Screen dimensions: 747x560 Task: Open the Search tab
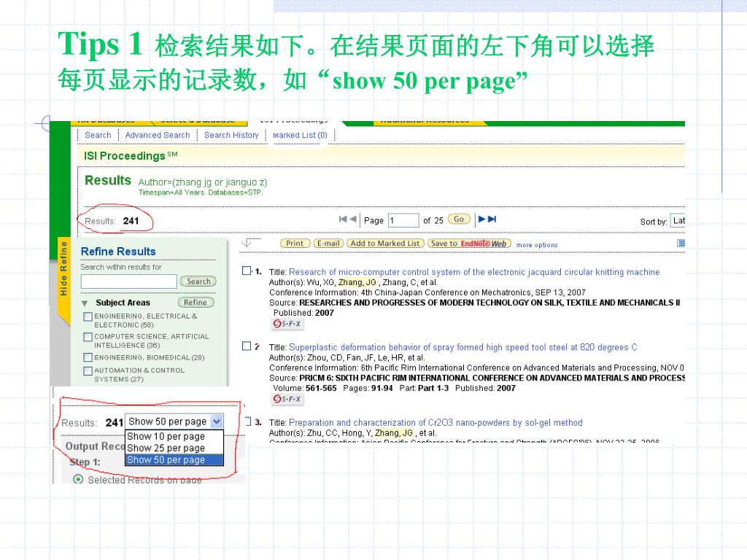point(98,135)
